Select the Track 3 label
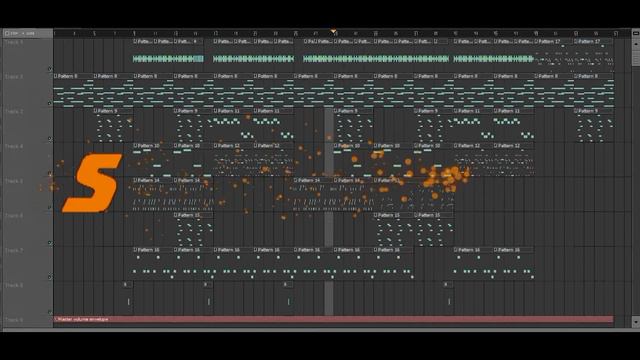This screenshot has height=360, width=640. pyautogui.click(x=14, y=77)
